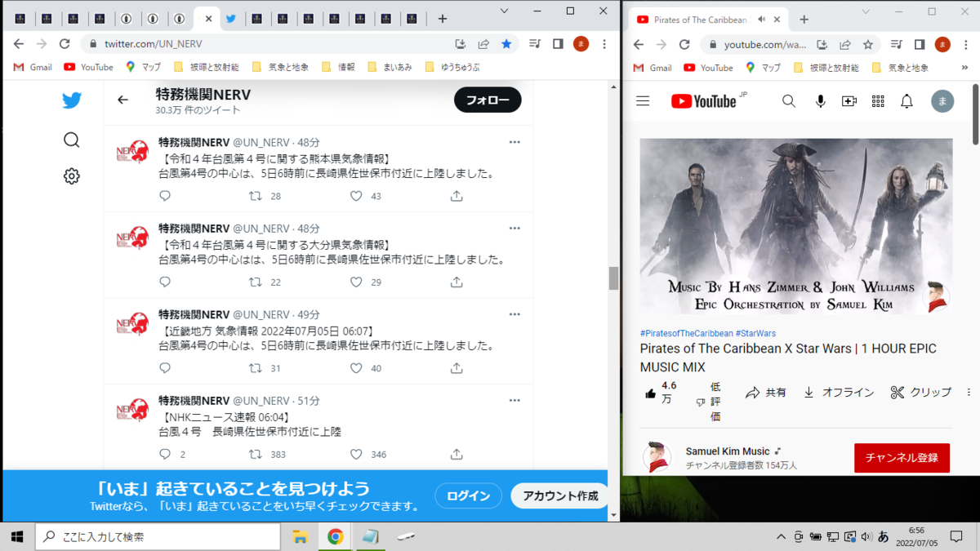The image size is (980, 551).
Task: Bookmark the YouTube page with star icon
Action: (x=868, y=44)
